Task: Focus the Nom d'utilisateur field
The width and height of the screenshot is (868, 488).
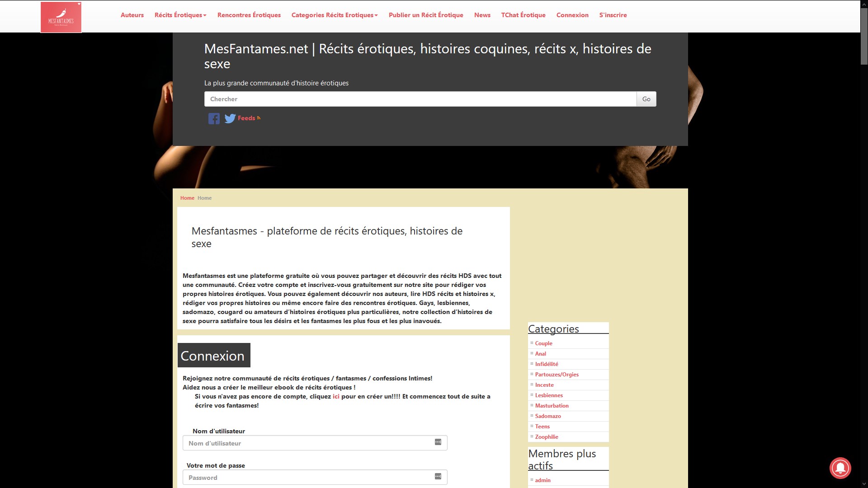Action: (x=315, y=443)
